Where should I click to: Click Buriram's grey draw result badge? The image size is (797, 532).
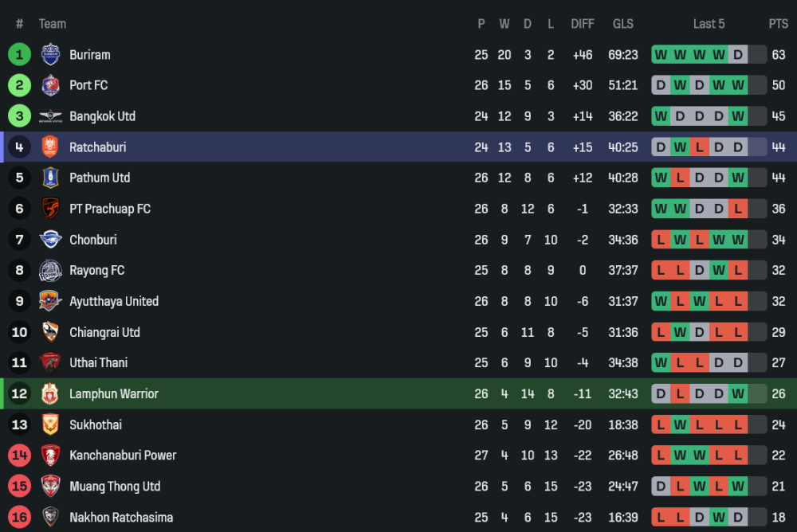tap(738, 55)
